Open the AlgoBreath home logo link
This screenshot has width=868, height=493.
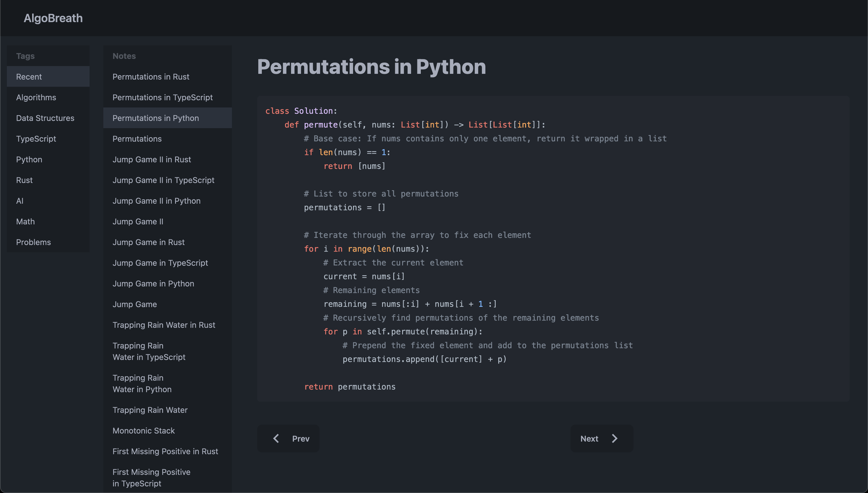point(53,18)
